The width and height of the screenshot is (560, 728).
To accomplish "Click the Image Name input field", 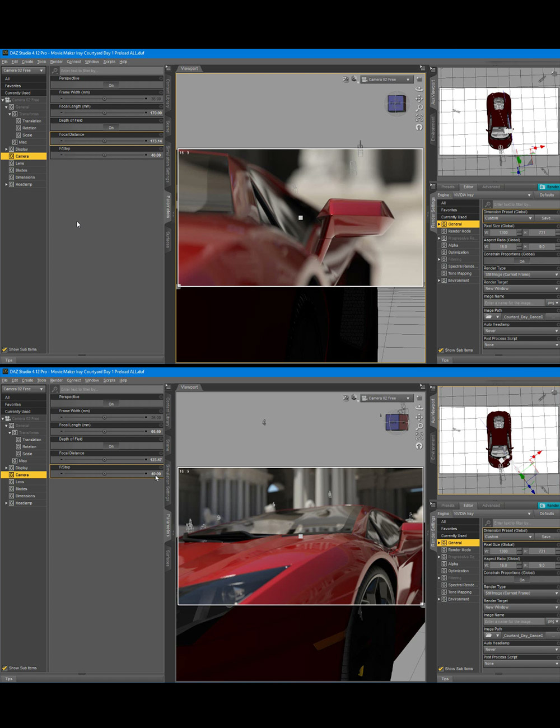I will [514, 303].
